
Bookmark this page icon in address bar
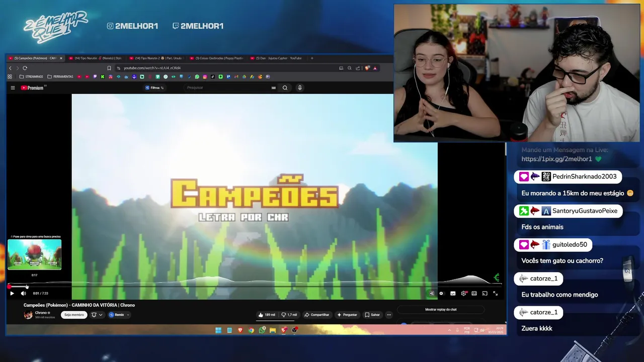pos(109,68)
